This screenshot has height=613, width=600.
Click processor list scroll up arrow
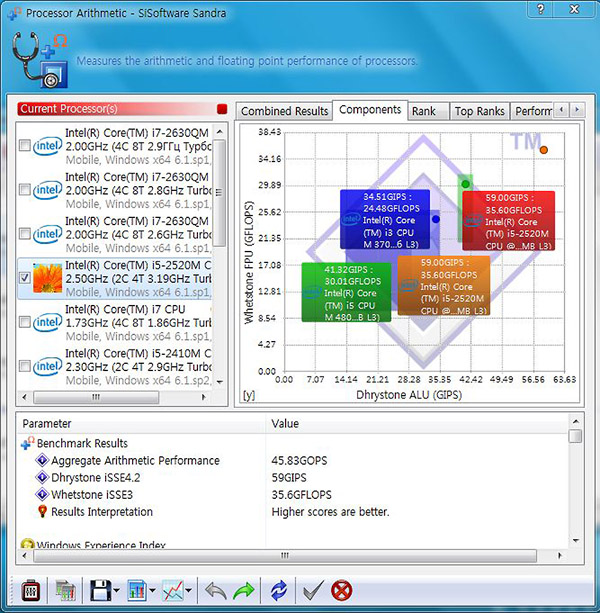(220, 132)
